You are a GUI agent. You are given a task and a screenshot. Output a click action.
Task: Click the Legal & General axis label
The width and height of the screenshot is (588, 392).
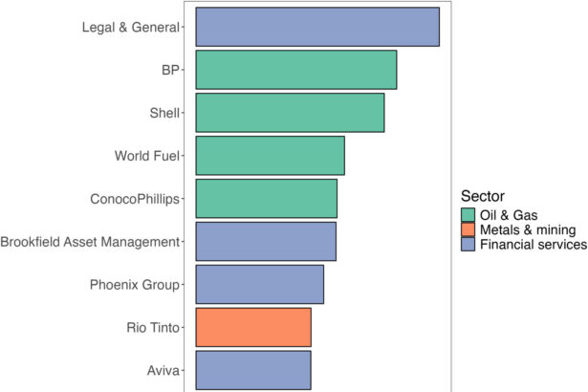click(x=130, y=27)
